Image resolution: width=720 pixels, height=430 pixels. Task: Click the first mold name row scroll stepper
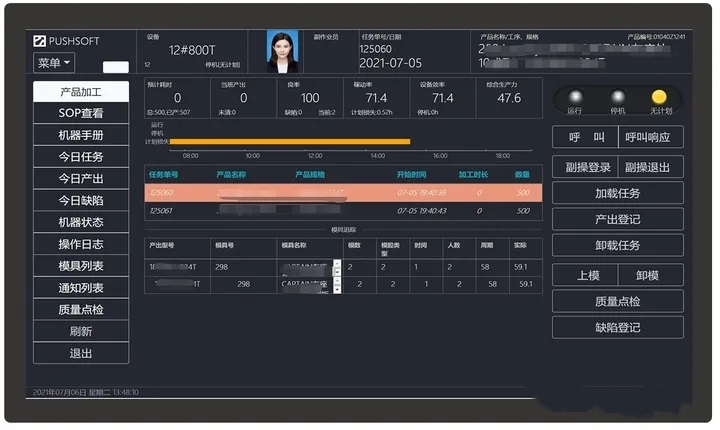(337, 267)
